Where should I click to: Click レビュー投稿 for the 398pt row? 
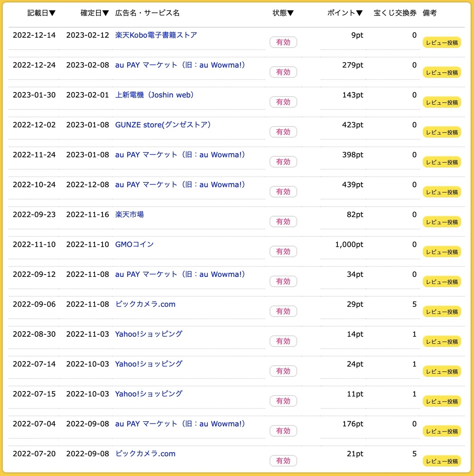point(442,162)
